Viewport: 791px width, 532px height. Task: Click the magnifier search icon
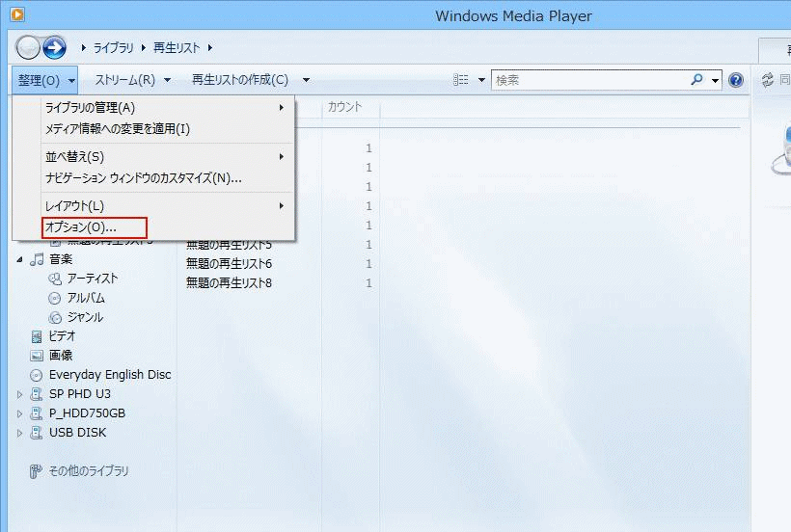(x=697, y=80)
